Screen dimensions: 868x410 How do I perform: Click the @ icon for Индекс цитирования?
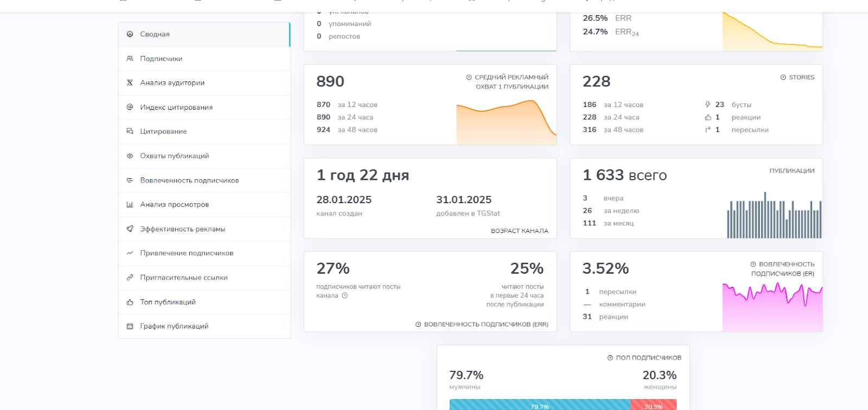130,107
